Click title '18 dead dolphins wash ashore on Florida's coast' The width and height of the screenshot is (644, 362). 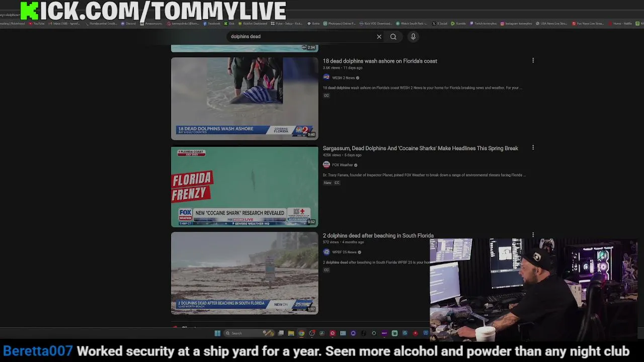380,61
